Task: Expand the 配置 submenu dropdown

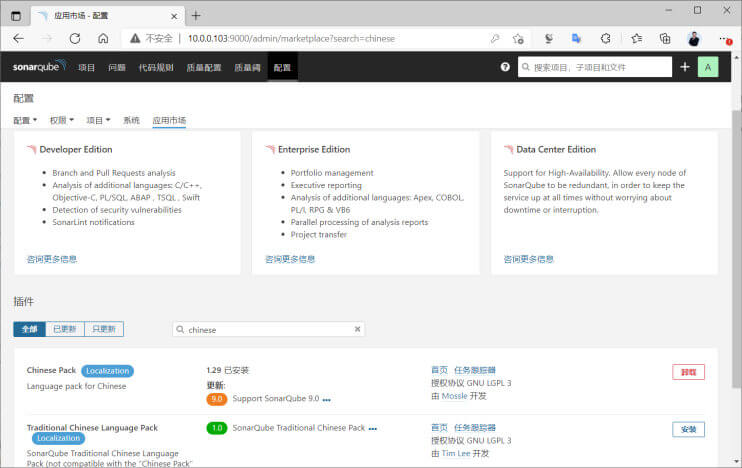Action: point(25,120)
